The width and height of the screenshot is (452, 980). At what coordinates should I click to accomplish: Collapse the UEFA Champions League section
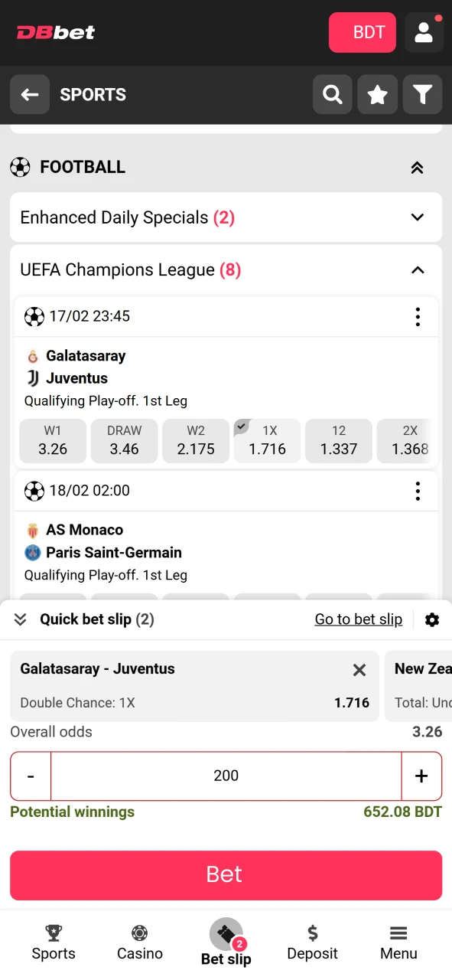418,269
